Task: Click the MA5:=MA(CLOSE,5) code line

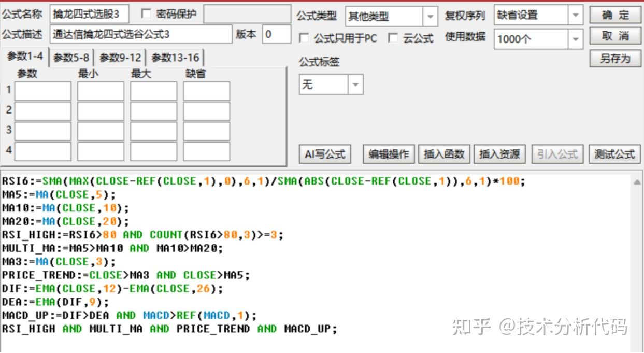Action: 59,195
